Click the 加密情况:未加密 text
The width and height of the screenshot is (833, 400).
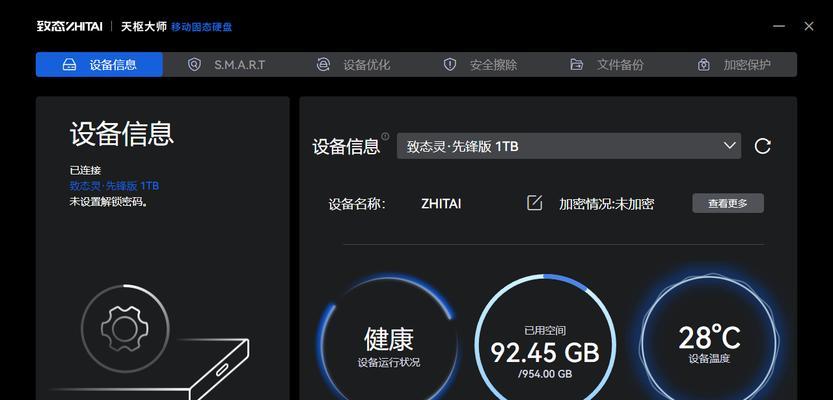(x=606, y=203)
